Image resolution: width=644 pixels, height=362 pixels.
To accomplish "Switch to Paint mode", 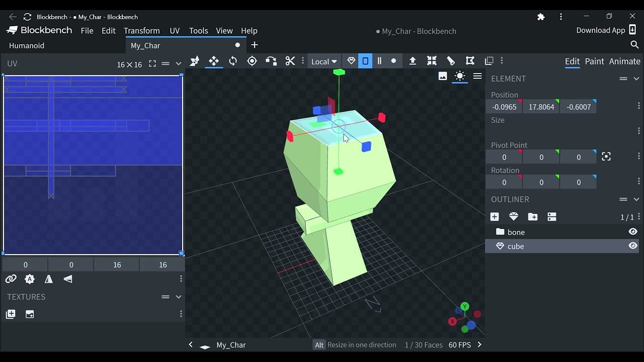I will point(594,61).
